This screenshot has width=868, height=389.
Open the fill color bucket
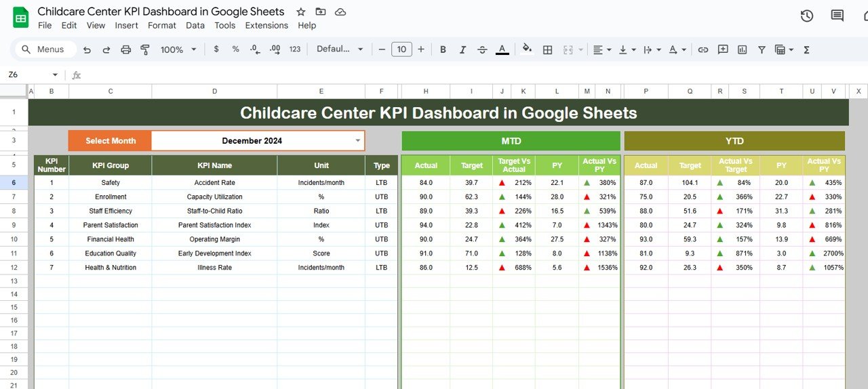coord(527,49)
